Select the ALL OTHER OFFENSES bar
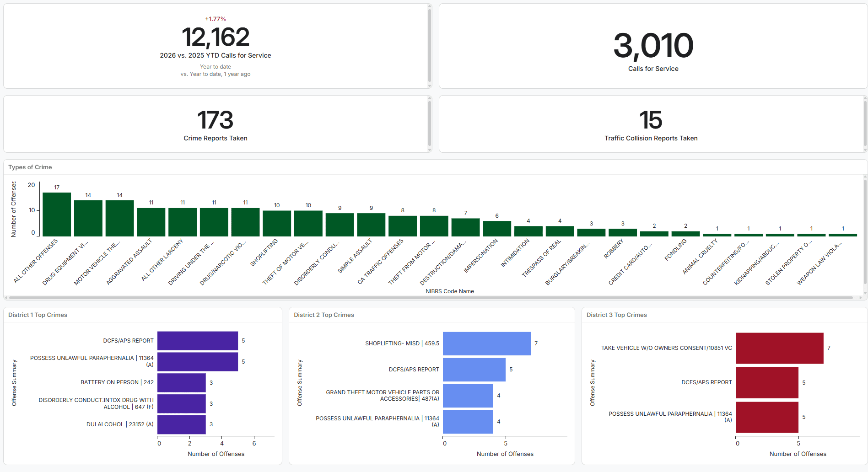 pos(57,214)
